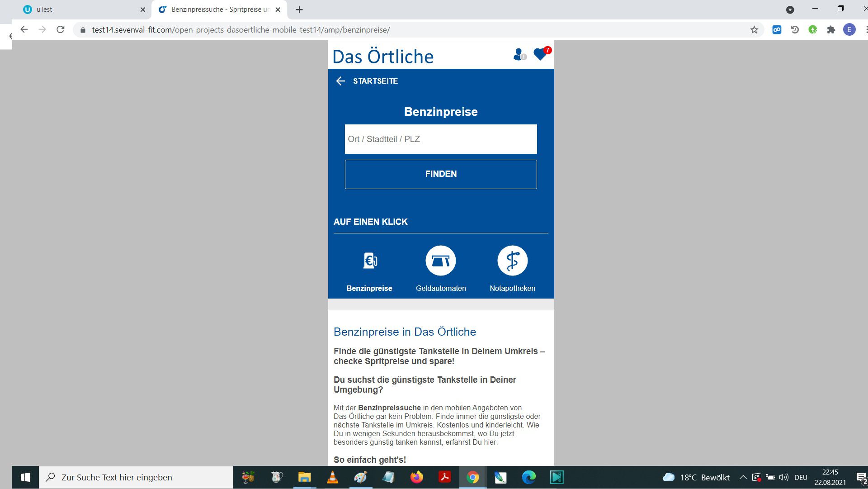
Task: Launch VLC media player from taskbar
Action: coord(332,477)
